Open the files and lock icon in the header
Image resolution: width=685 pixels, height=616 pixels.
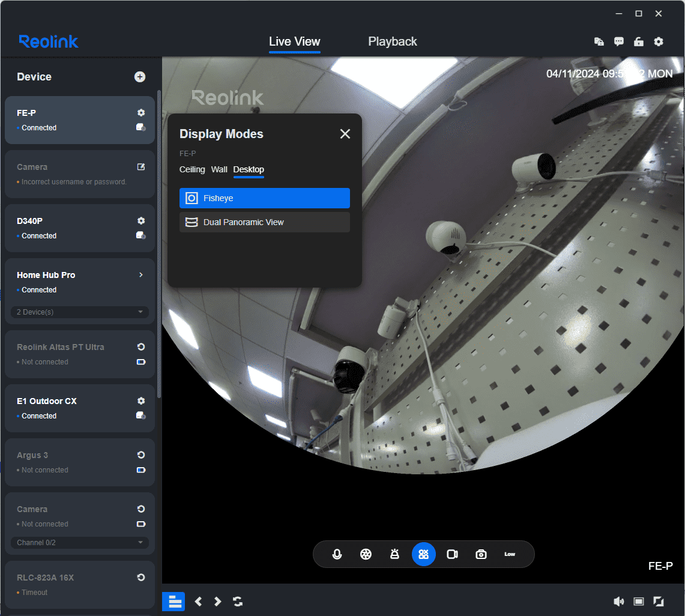point(599,41)
